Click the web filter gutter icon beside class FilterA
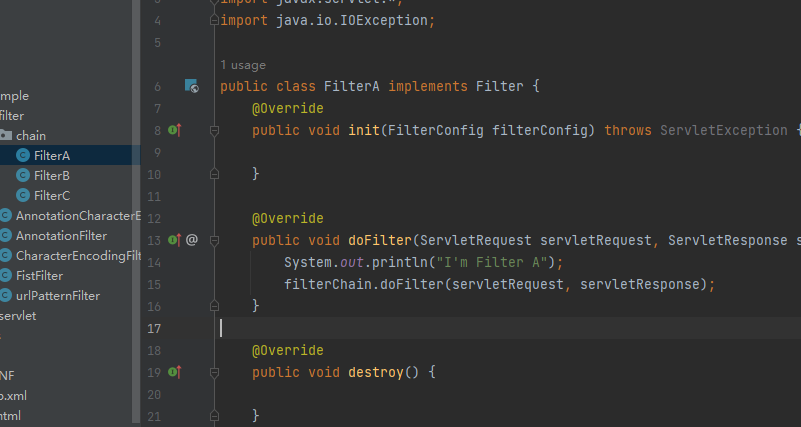The height and width of the screenshot is (427, 801). [191, 87]
